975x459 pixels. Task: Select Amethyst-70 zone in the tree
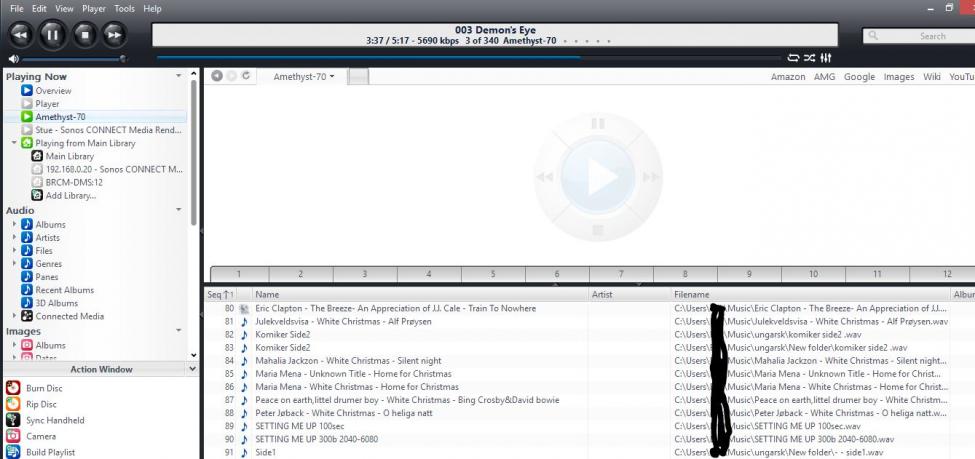click(60, 117)
